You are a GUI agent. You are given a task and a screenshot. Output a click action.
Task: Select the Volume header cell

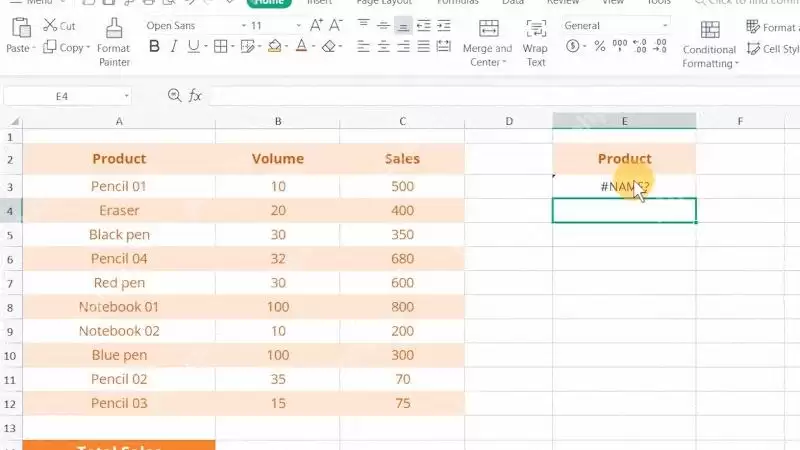click(x=278, y=159)
